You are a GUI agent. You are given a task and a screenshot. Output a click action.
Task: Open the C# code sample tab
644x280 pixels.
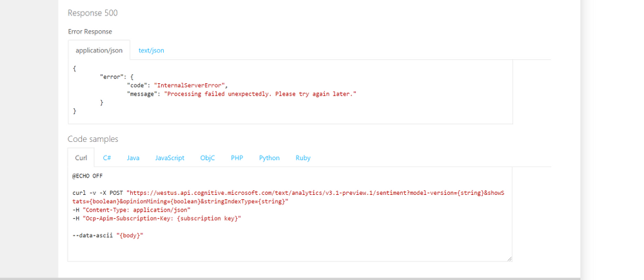pos(107,157)
